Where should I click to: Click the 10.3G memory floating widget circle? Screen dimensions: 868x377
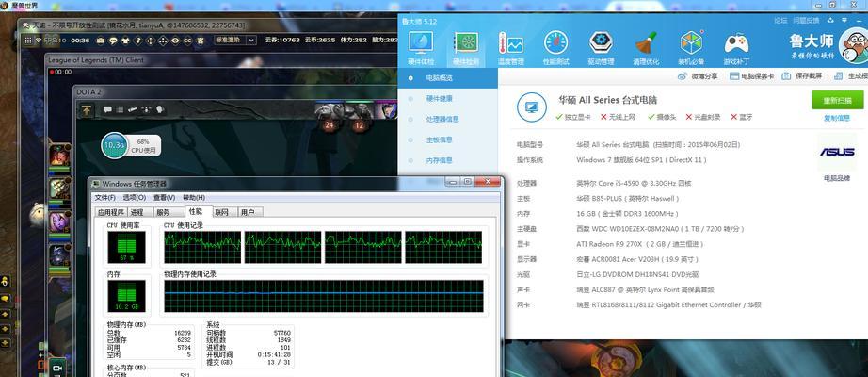[x=115, y=145]
